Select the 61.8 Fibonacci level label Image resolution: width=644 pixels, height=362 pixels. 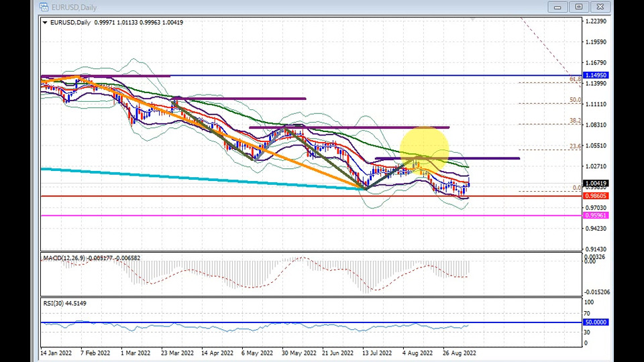pos(575,79)
